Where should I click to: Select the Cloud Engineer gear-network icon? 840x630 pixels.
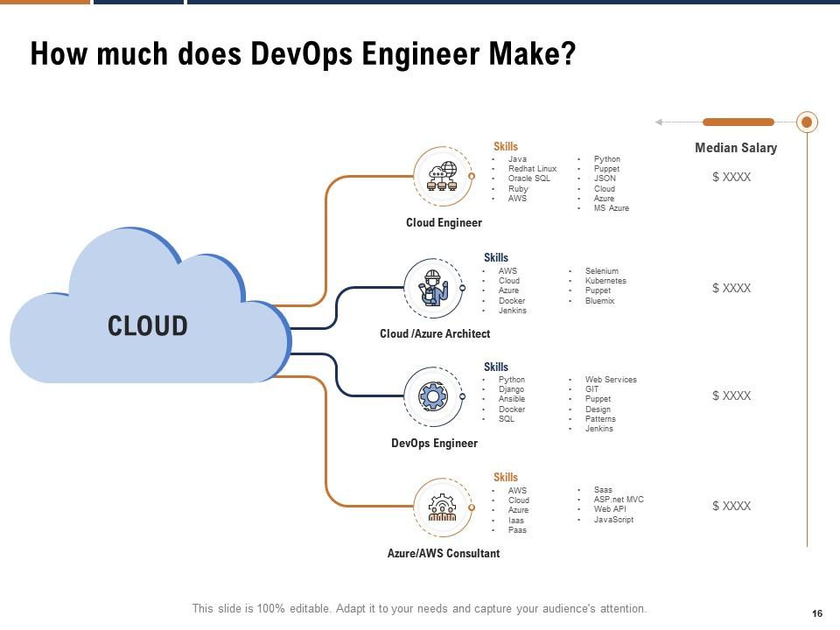(441, 176)
